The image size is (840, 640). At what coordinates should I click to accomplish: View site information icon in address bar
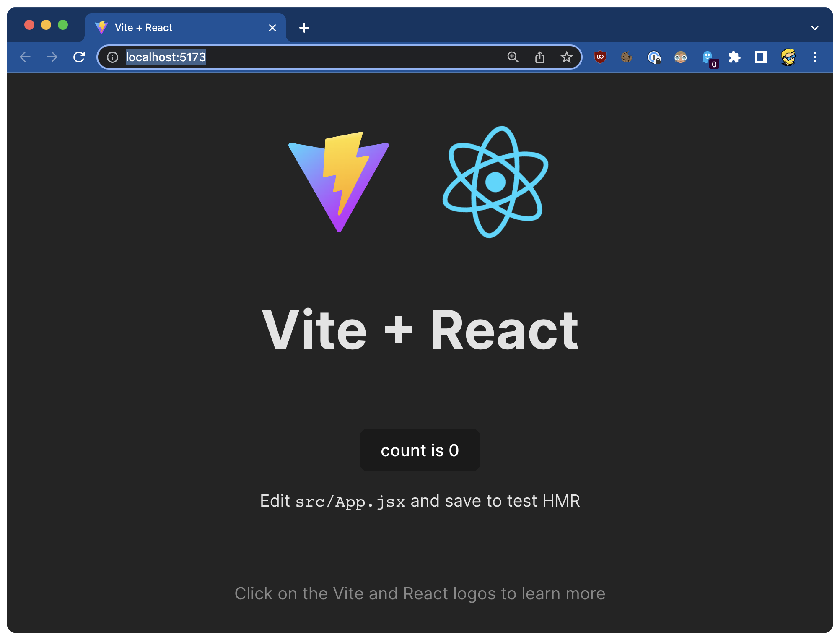coord(112,57)
